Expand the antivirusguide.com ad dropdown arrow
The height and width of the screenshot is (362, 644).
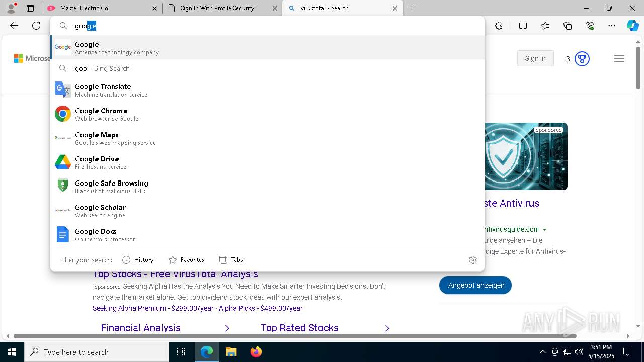point(544,229)
